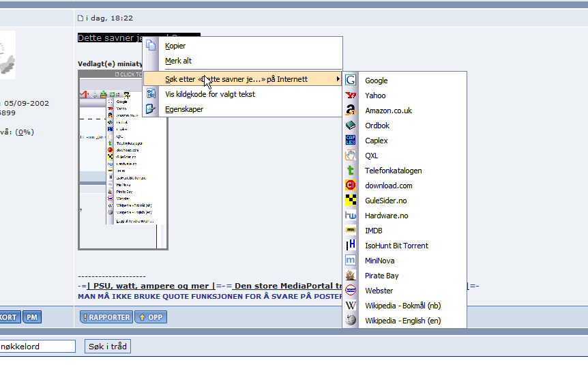588x365 pixels.
Task: Click the IMDB icon
Action: [351, 230]
